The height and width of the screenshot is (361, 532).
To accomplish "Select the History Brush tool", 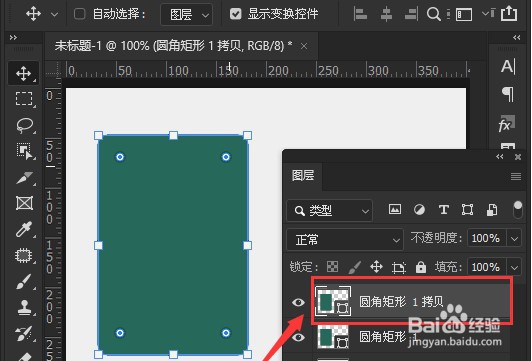I will (x=24, y=333).
